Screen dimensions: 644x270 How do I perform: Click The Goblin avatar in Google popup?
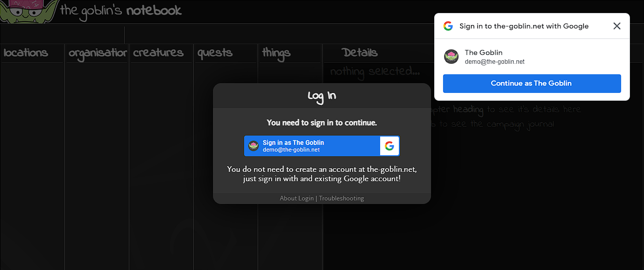[451, 57]
